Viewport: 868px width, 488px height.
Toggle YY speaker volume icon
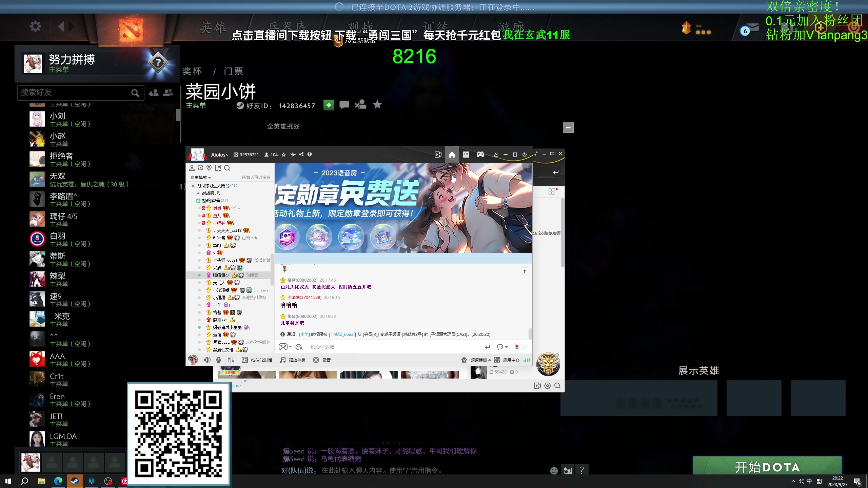click(207, 360)
